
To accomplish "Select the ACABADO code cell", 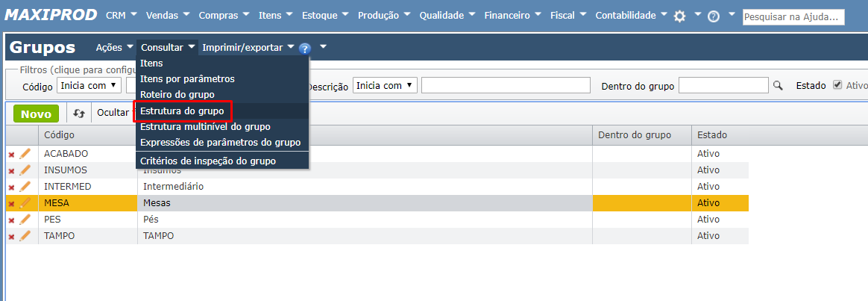I will click(87, 154).
